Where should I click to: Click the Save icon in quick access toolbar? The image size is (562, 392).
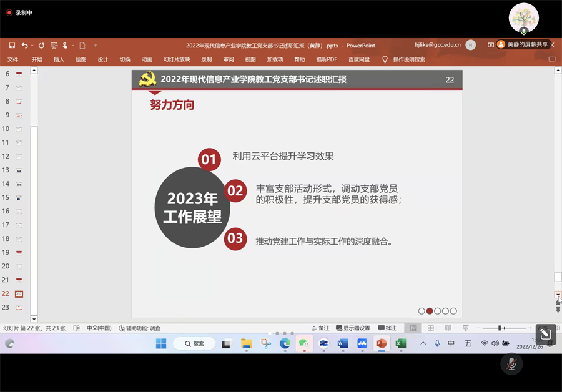pyautogui.click(x=12, y=45)
